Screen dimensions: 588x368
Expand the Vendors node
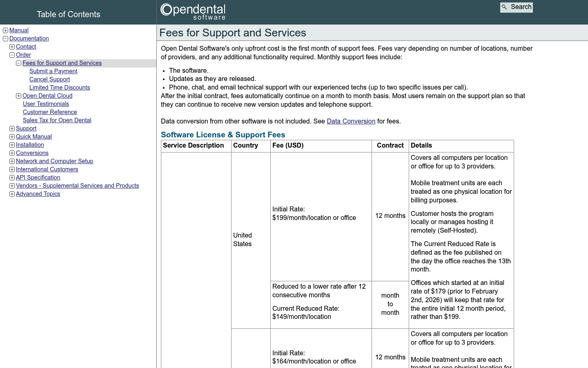click(12, 186)
